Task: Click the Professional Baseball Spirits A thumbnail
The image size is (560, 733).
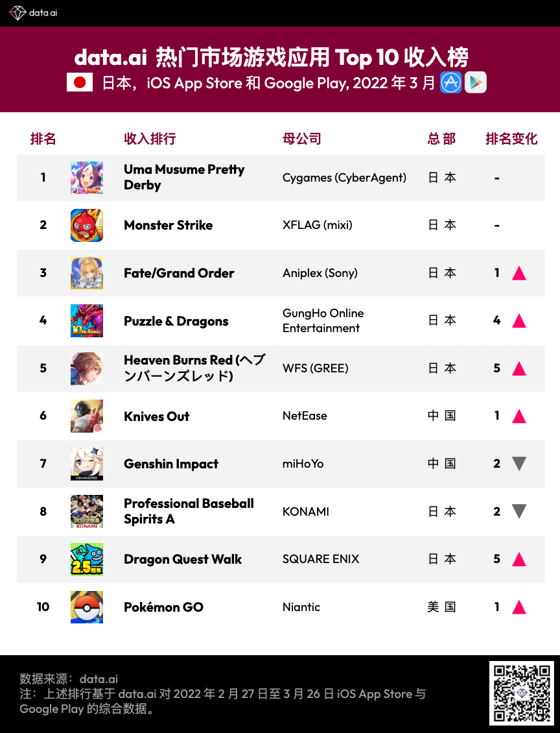Action: click(x=87, y=511)
